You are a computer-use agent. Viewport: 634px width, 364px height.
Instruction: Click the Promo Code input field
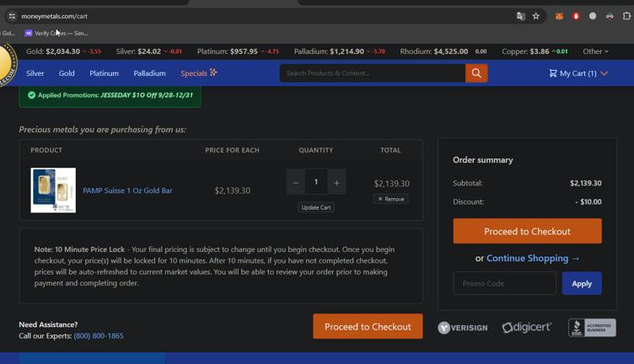tap(505, 283)
